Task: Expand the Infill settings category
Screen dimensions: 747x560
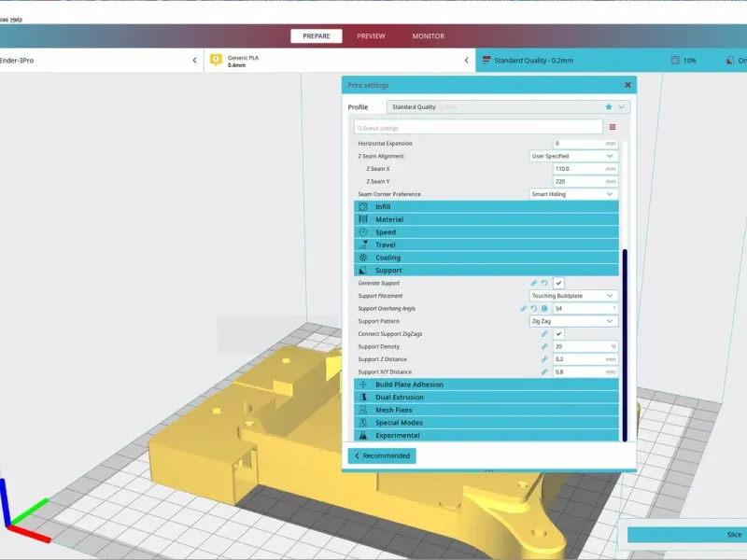Action: click(x=486, y=206)
